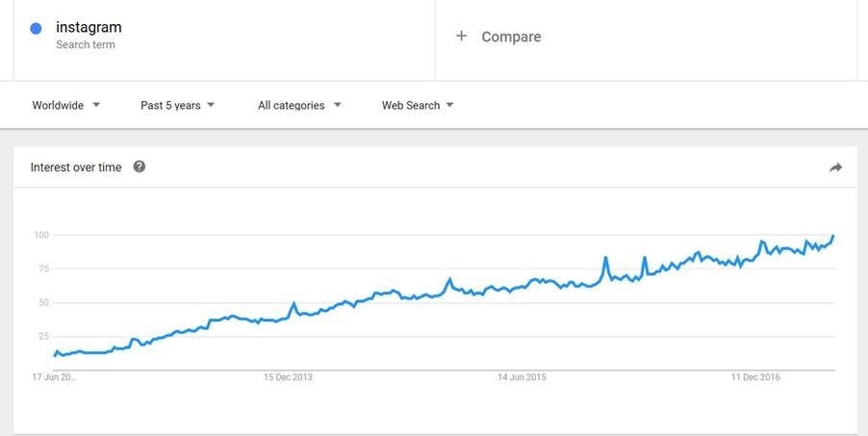The image size is (868, 436).
Task: Click the 25 y-axis label
Action: point(42,336)
